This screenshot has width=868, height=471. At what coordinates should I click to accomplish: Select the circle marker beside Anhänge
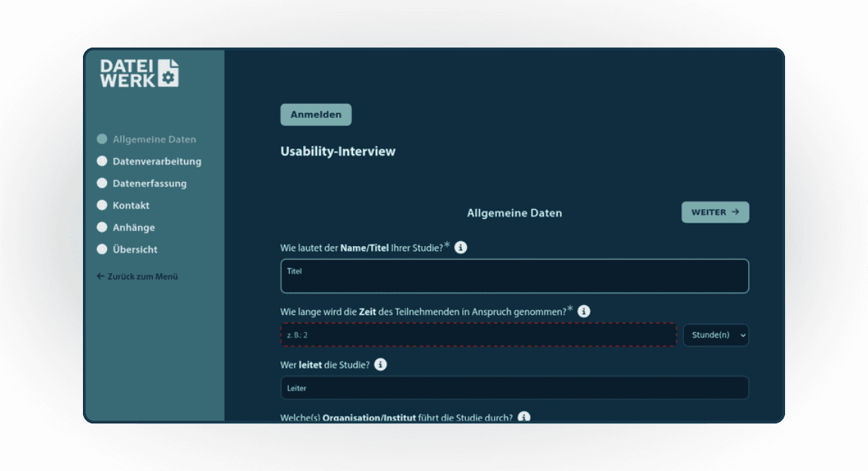tap(102, 227)
